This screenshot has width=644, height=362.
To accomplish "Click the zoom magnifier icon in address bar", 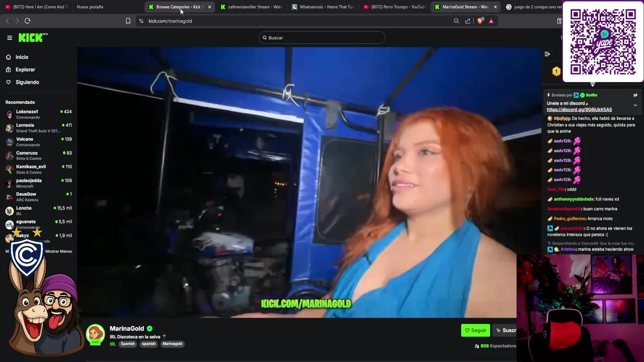I will point(456,21).
